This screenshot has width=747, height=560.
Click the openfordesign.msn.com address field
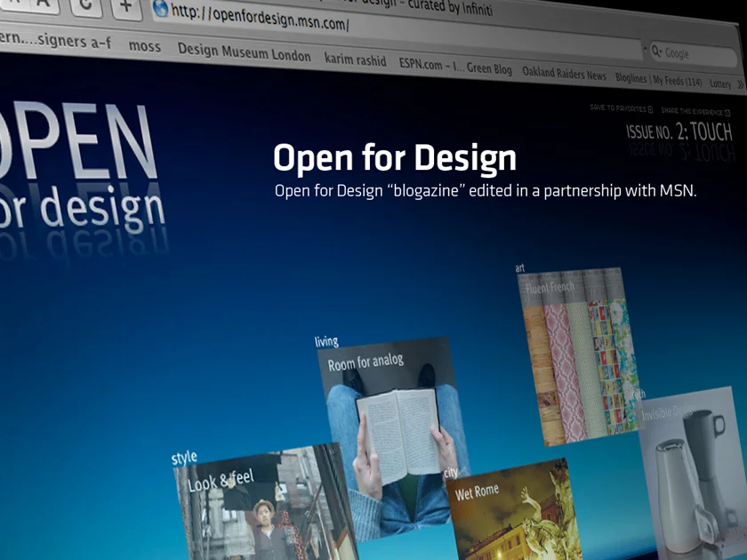pos(399,31)
